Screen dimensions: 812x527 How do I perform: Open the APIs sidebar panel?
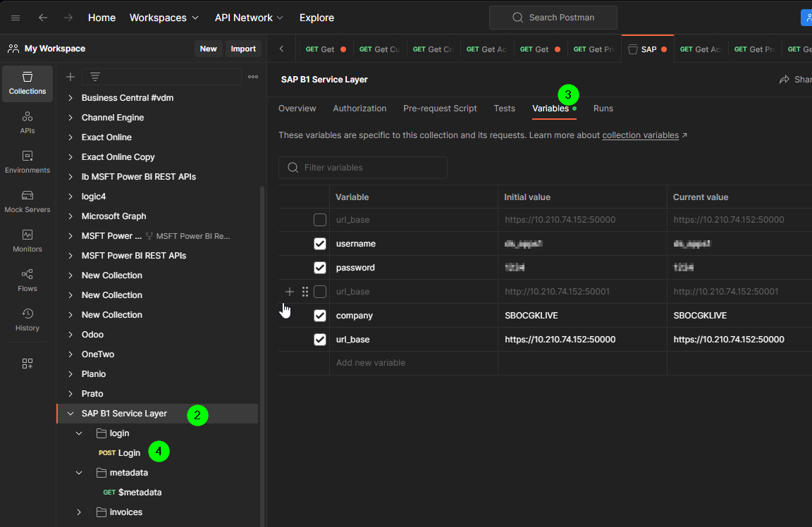27,123
